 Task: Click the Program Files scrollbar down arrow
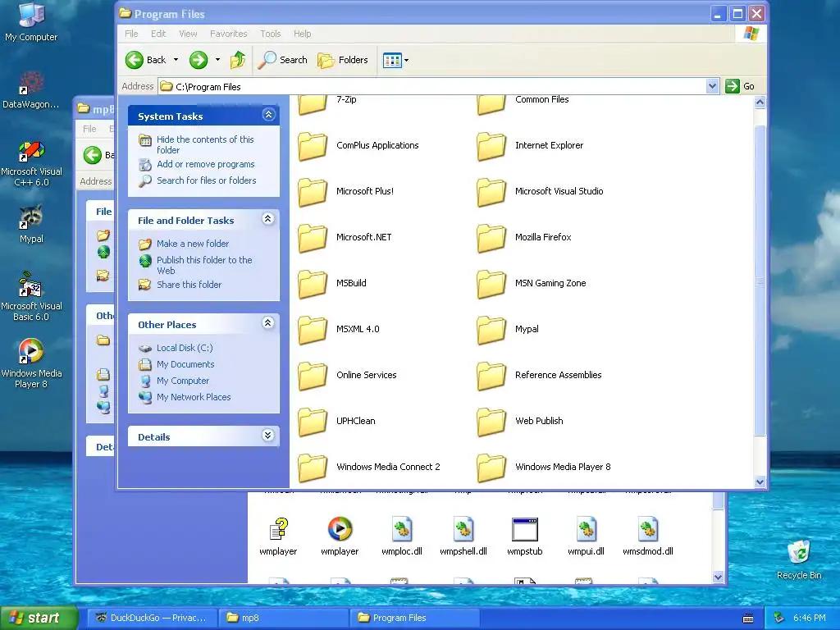pyautogui.click(x=760, y=482)
